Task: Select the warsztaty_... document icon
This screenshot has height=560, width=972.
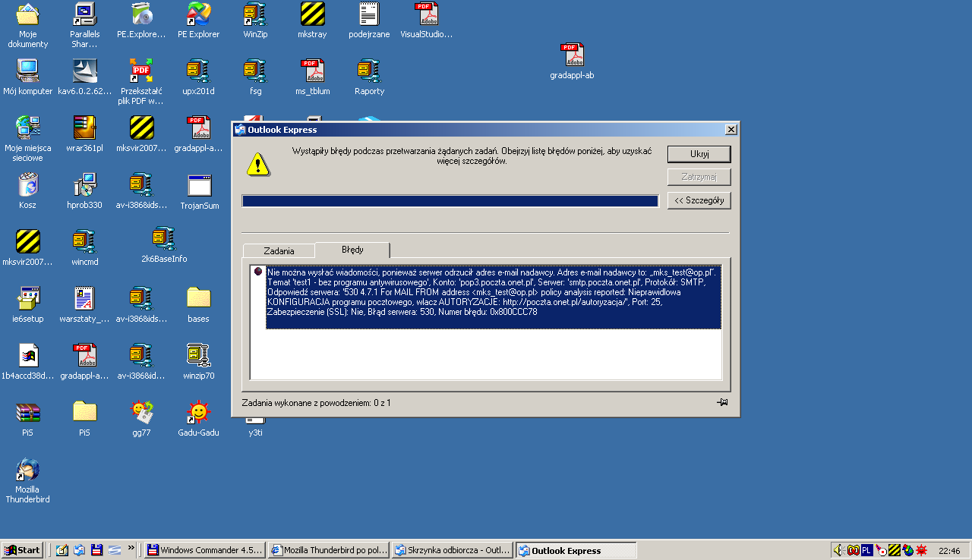Action: click(85, 305)
